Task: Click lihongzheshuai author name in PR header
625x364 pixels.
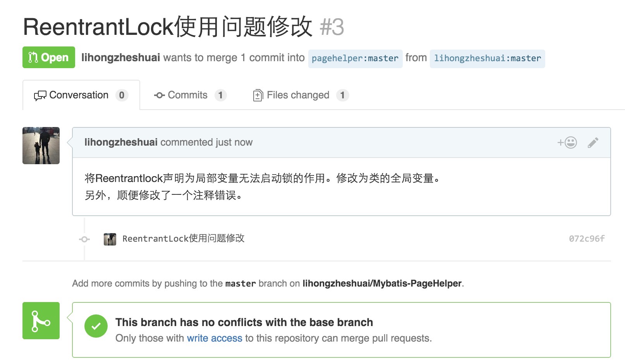Action: click(120, 58)
